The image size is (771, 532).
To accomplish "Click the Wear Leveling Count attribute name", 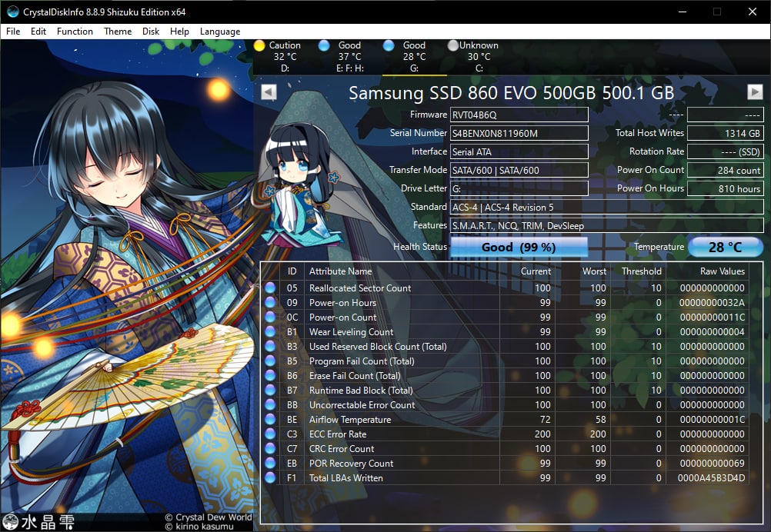I will [351, 332].
